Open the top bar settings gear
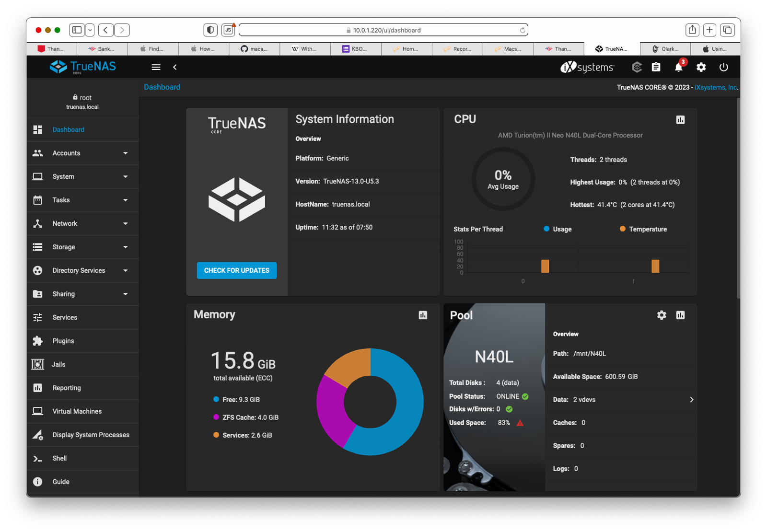Screen dimensions: 767x532 point(701,67)
